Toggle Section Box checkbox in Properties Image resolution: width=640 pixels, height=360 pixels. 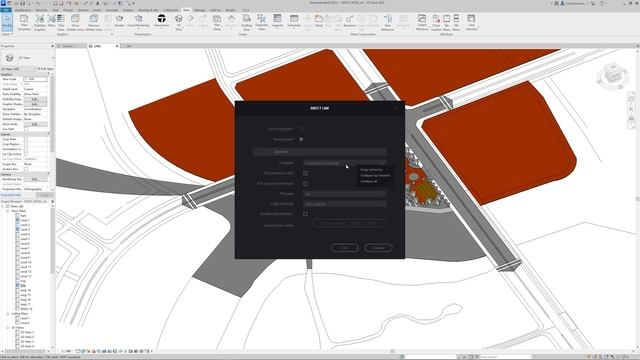[26, 169]
